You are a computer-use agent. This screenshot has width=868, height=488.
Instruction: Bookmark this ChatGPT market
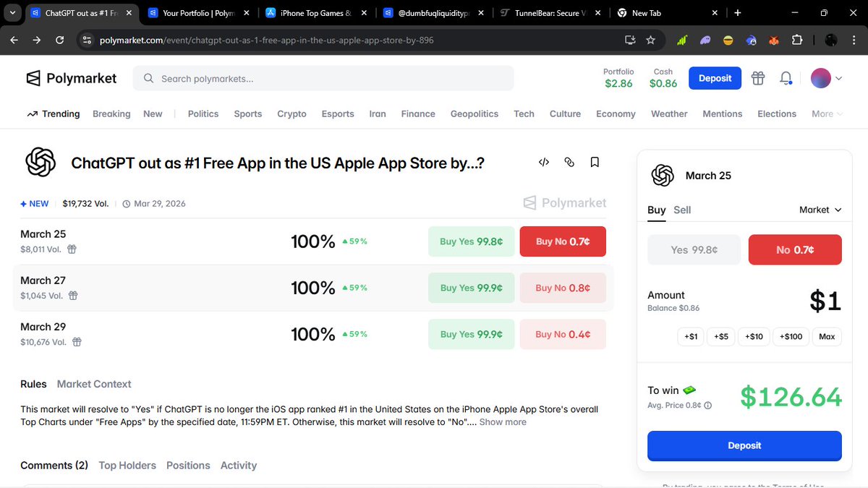(x=595, y=163)
